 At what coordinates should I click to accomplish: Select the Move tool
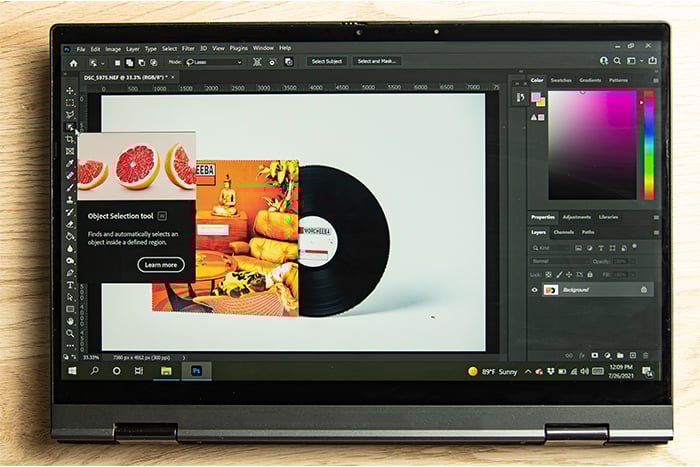70,91
